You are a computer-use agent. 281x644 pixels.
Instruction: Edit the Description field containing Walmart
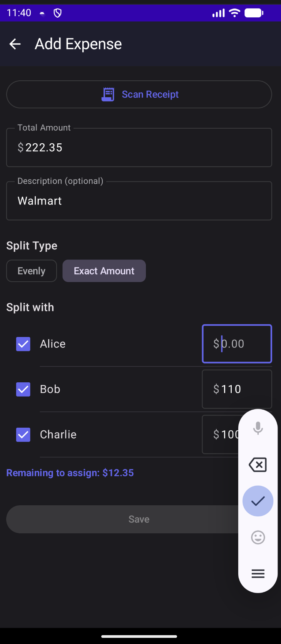pyautogui.click(x=139, y=201)
